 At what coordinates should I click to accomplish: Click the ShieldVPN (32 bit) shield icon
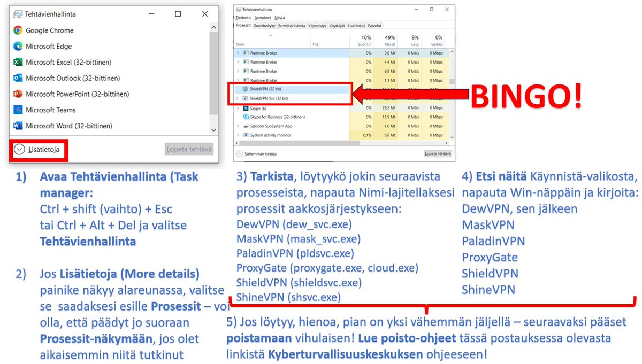pyautogui.click(x=246, y=89)
